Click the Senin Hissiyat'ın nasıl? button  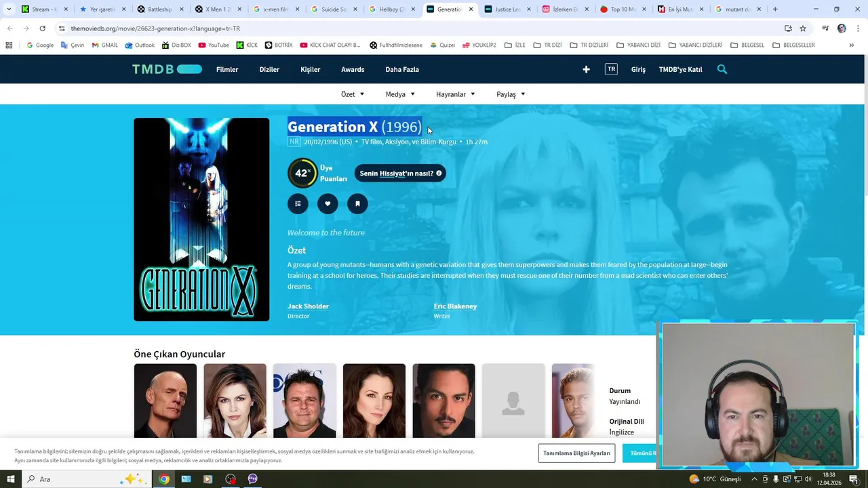(400, 174)
